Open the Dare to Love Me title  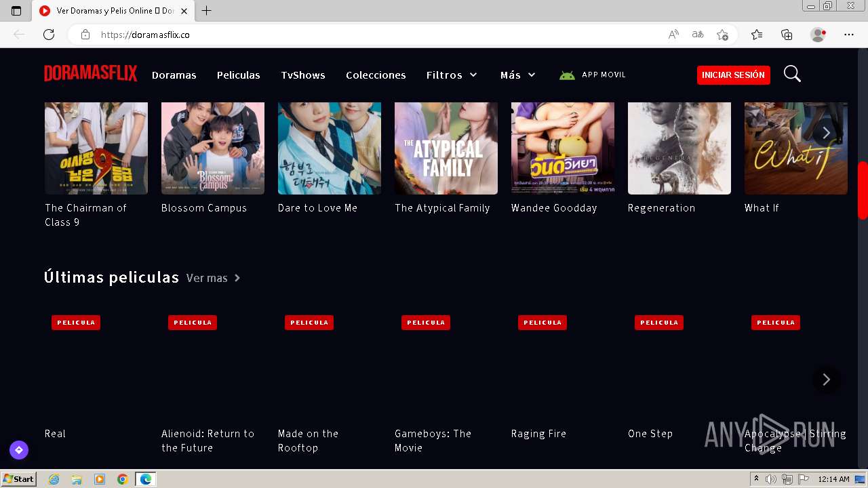pos(317,208)
